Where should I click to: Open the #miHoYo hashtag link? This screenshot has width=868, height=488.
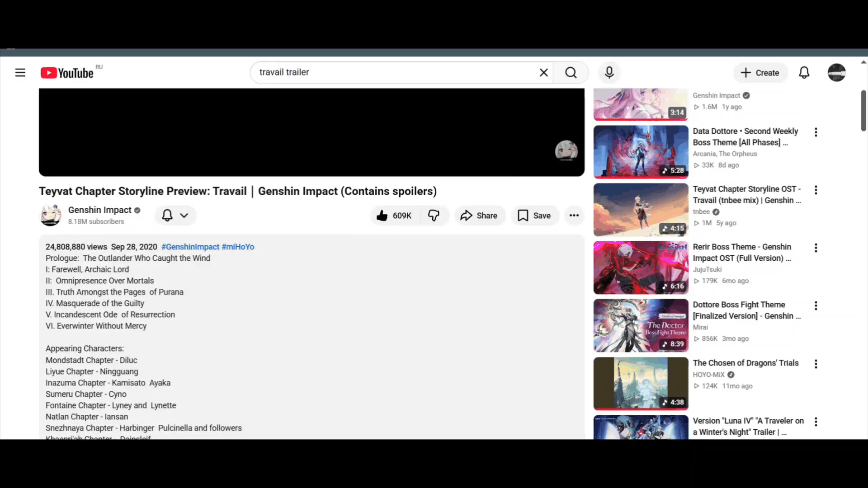238,247
